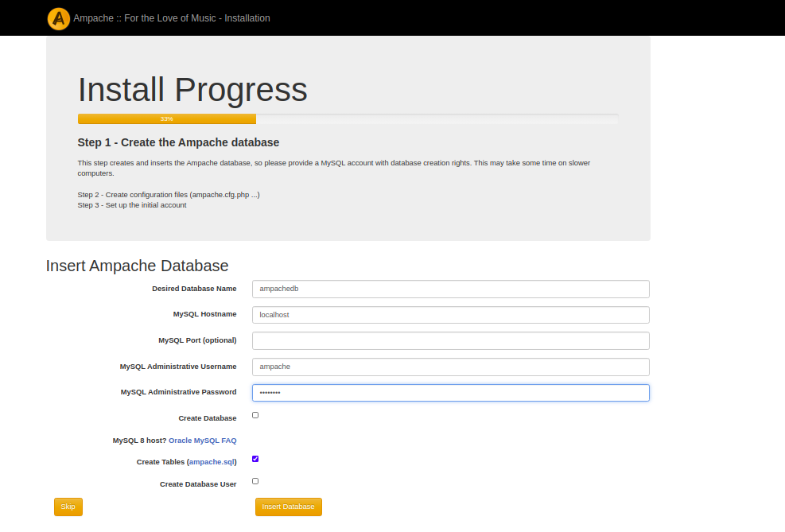Click the Install Progress heading
The width and height of the screenshot is (785, 532).
[x=192, y=90]
